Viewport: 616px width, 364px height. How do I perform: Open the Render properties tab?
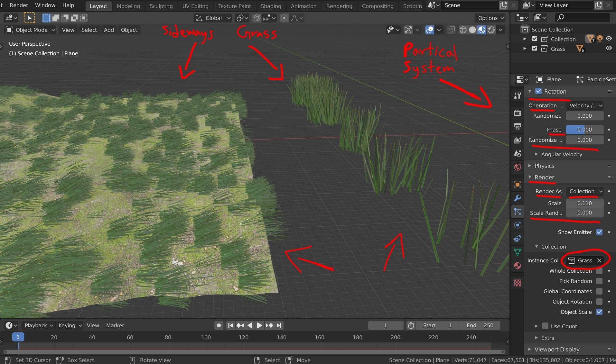(518, 113)
